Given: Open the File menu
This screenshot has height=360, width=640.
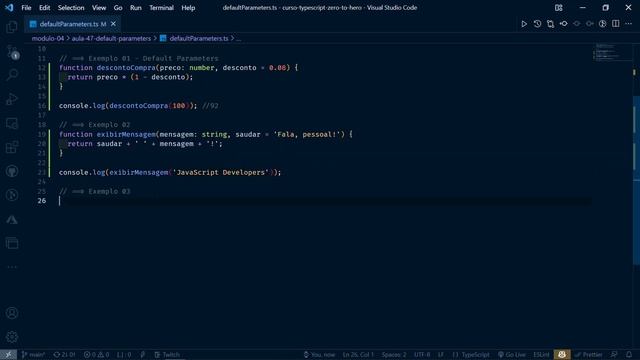Looking at the screenshot, I should [26, 8].
